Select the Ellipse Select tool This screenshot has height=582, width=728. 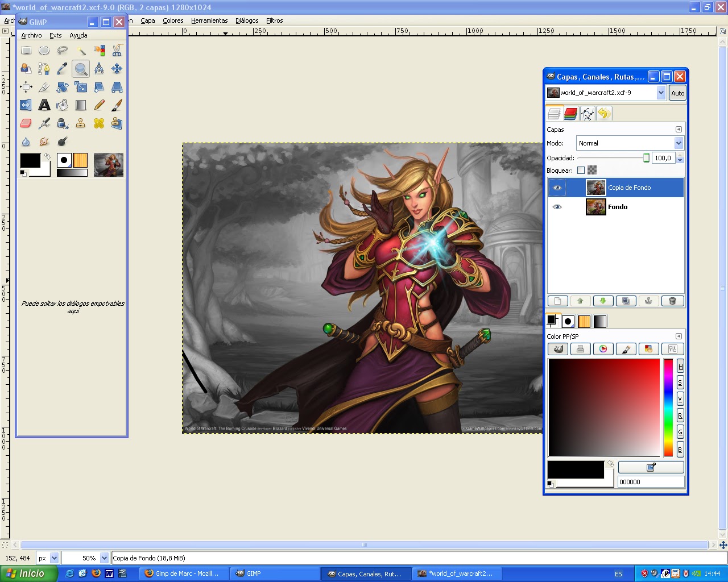tap(44, 51)
